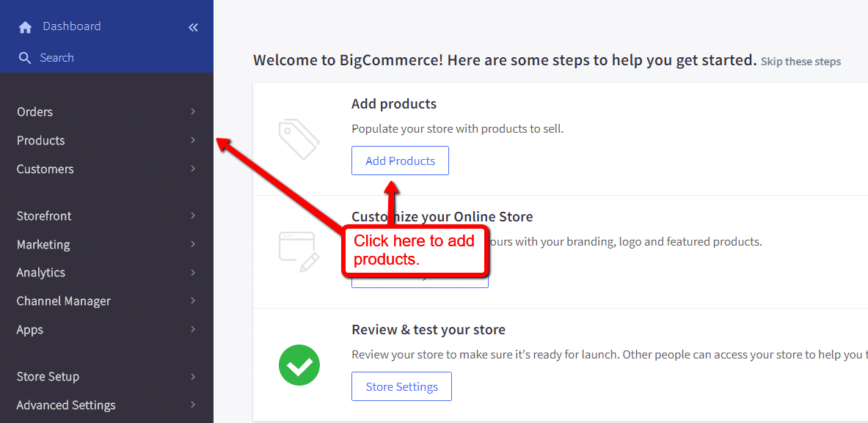Viewport: 868px width, 423px height.
Task: Click the Add Products button
Action: click(x=400, y=161)
